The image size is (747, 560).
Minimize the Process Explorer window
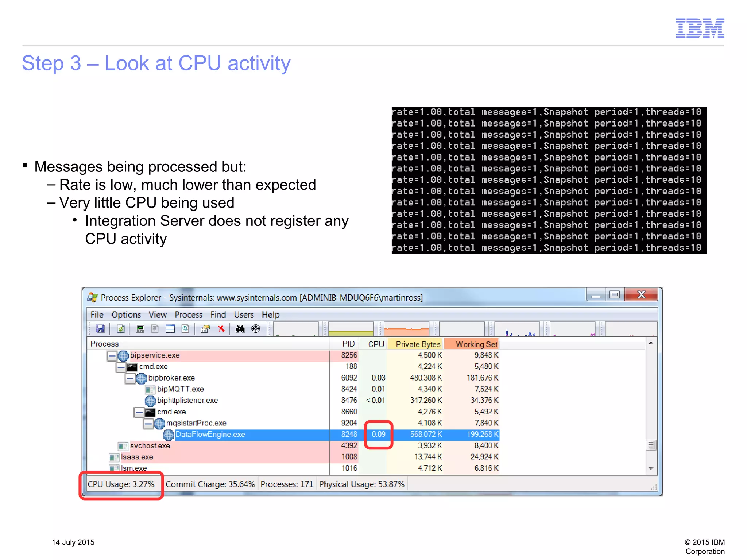[x=596, y=294]
